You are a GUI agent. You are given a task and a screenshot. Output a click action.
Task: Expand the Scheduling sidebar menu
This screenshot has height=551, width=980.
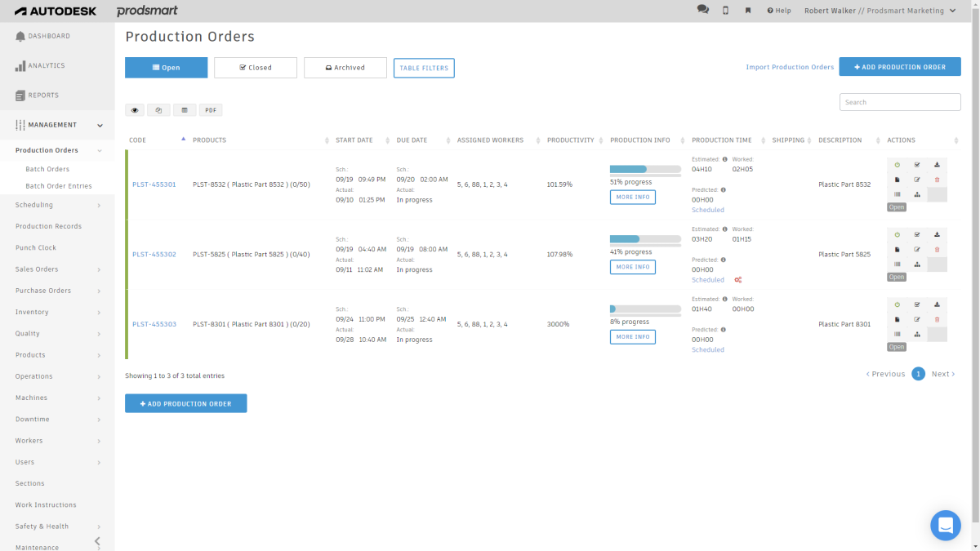pyautogui.click(x=57, y=204)
